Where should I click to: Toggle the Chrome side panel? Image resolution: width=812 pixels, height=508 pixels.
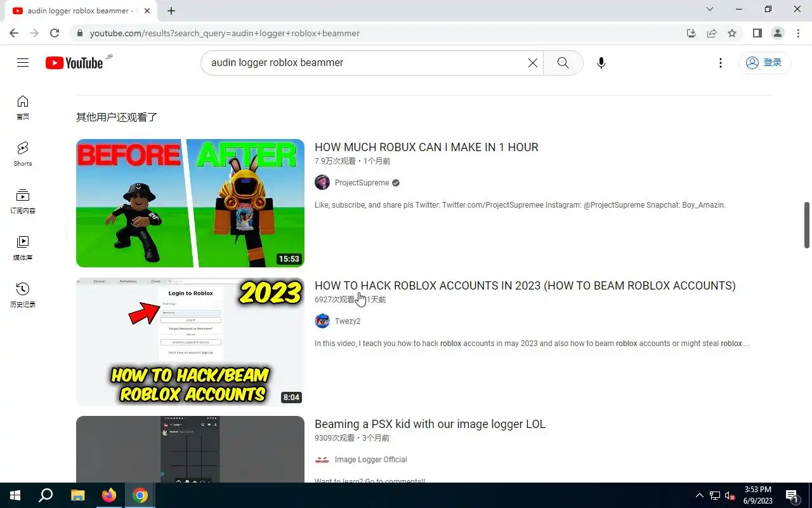click(x=757, y=33)
